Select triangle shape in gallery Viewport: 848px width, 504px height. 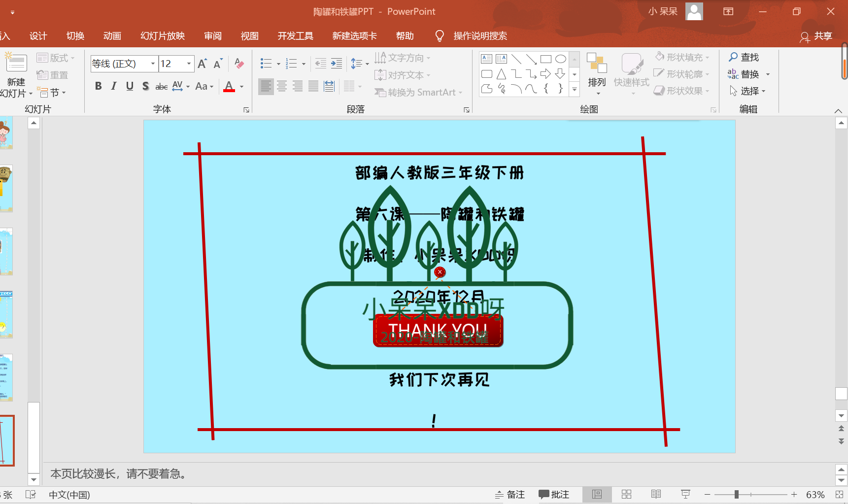[x=502, y=74]
